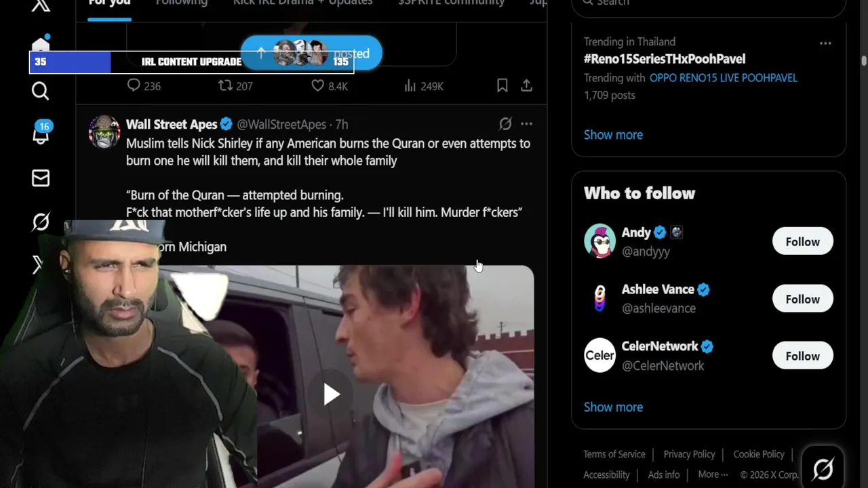Open Grok icon in left sidebar
The width and height of the screenshot is (868, 488).
click(x=41, y=222)
